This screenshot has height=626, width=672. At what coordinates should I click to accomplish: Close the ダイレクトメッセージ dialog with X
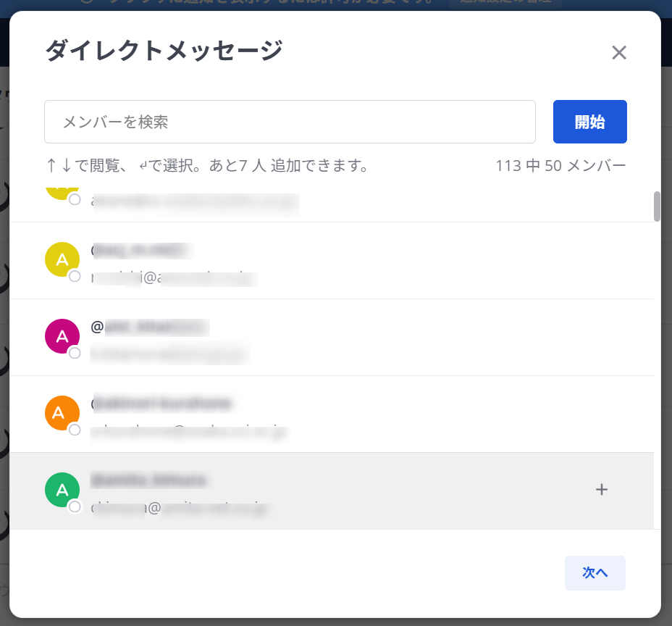point(618,53)
